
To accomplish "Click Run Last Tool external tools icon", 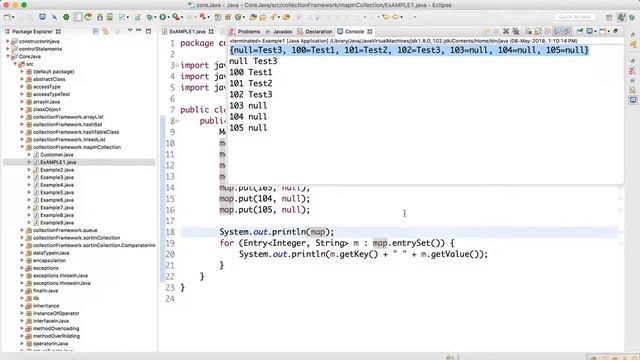I will pos(176,17).
